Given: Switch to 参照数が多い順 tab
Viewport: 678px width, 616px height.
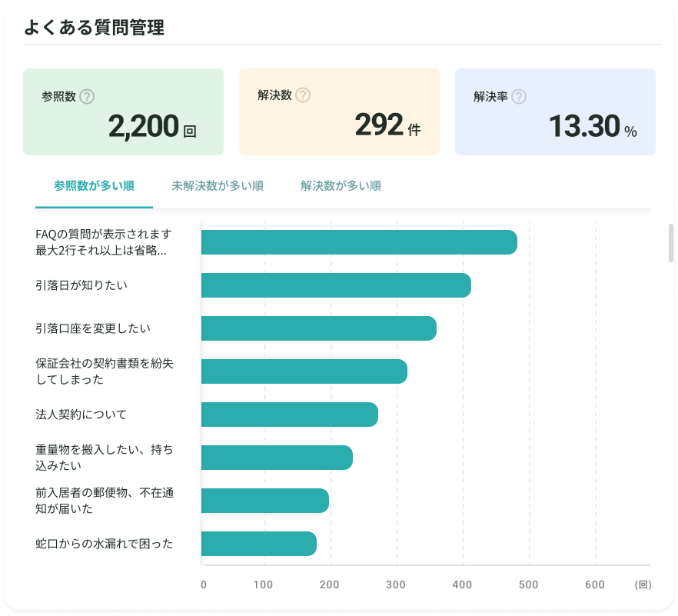Looking at the screenshot, I should pos(94,186).
